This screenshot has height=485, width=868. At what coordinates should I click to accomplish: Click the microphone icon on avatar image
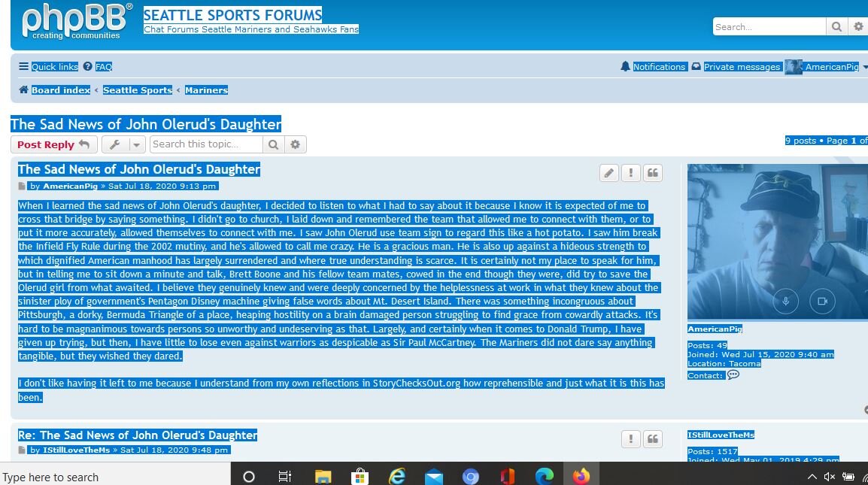[x=785, y=302]
